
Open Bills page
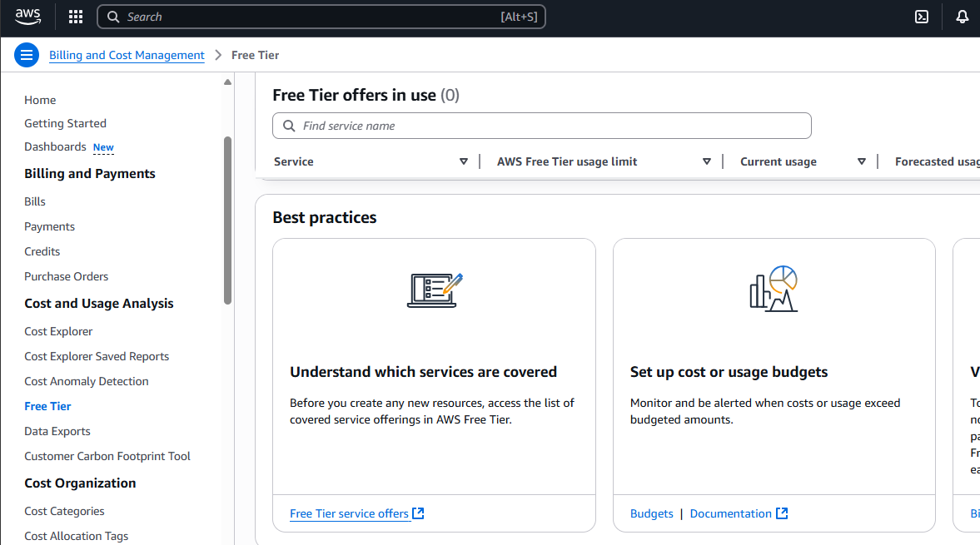click(35, 201)
